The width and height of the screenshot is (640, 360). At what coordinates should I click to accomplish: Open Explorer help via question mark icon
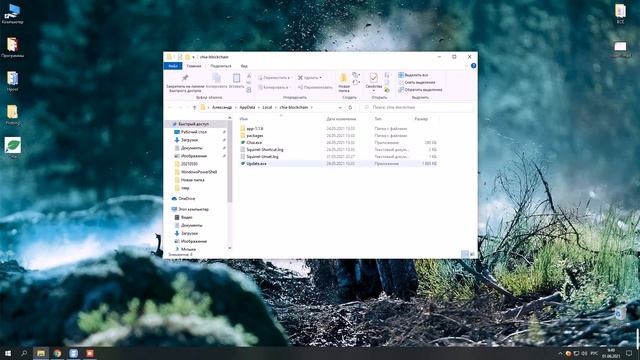473,66
